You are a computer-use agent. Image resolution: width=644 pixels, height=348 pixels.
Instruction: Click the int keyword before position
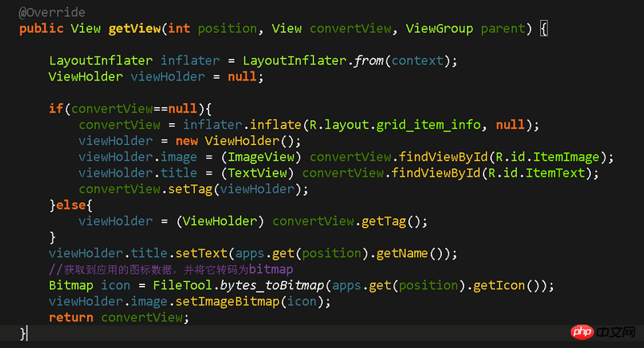click(x=180, y=28)
